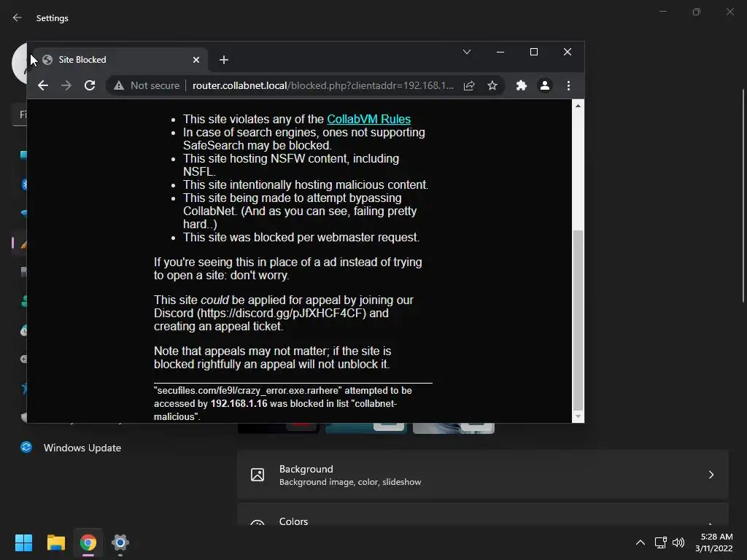Open the CollabVM Rules link
This screenshot has height=560, width=747.
pos(368,119)
